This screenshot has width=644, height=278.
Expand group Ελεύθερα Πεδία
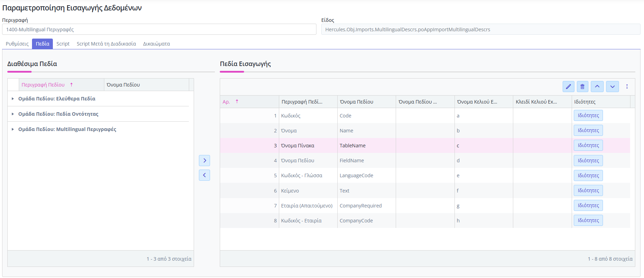(13, 99)
